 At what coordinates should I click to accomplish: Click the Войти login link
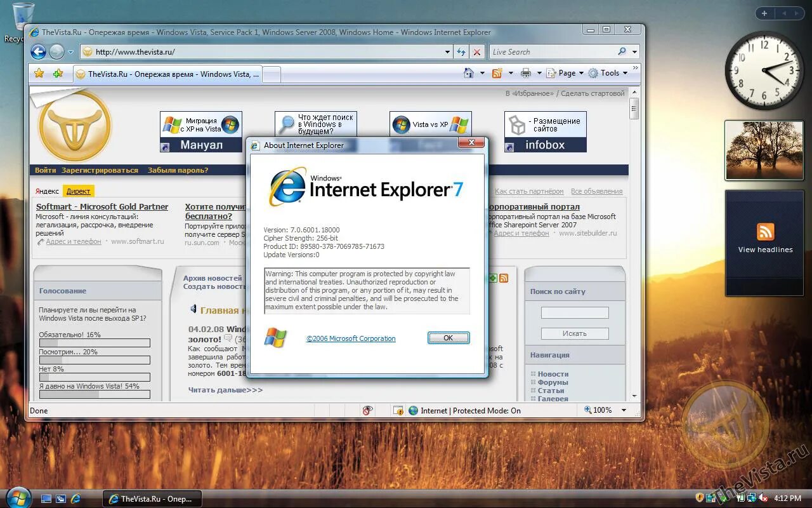tap(46, 170)
